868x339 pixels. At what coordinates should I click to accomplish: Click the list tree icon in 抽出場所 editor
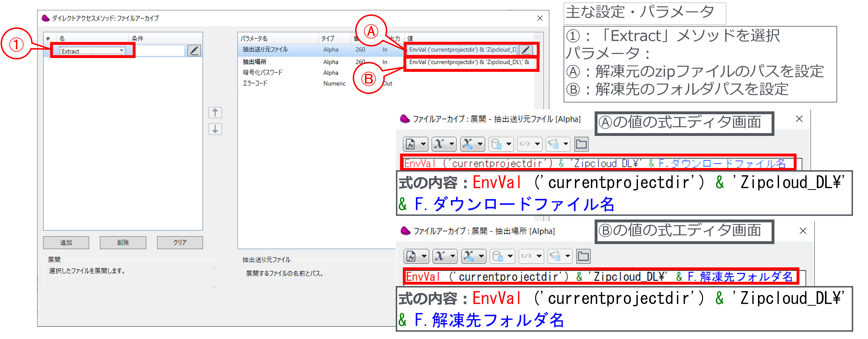click(x=560, y=256)
